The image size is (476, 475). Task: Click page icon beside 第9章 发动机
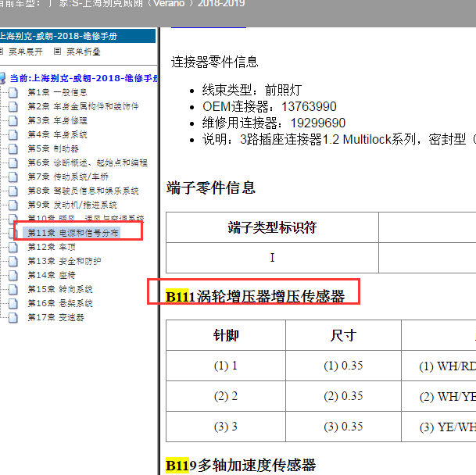(13, 205)
